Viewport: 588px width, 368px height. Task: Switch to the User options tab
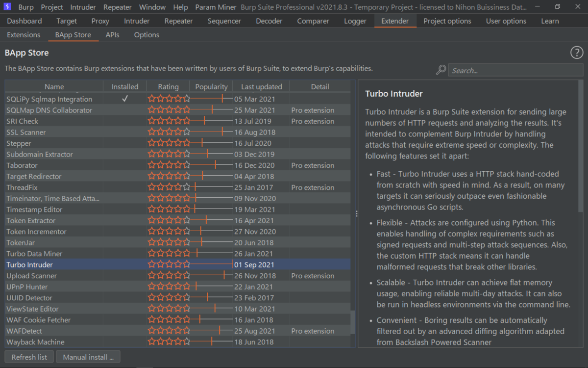(x=506, y=21)
